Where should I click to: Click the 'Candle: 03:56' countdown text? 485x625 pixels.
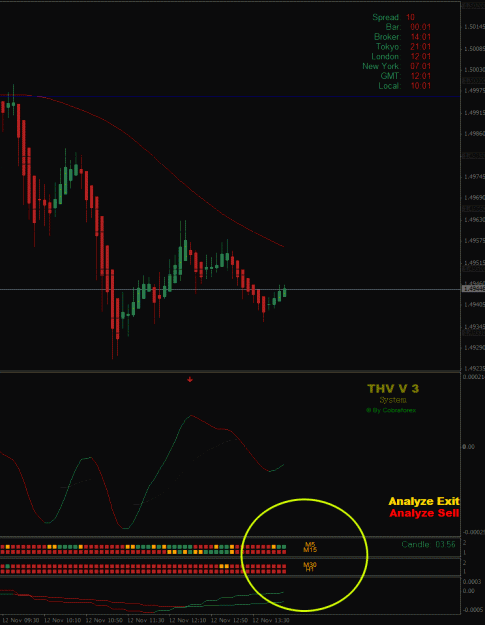[x=428, y=544]
